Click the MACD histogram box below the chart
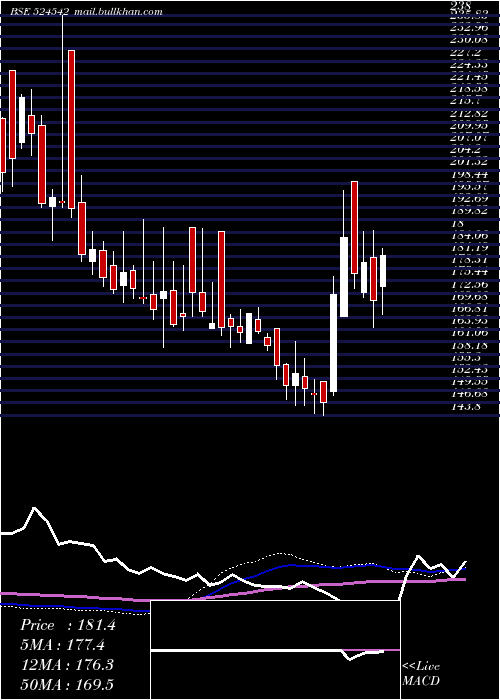 (275, 650)
